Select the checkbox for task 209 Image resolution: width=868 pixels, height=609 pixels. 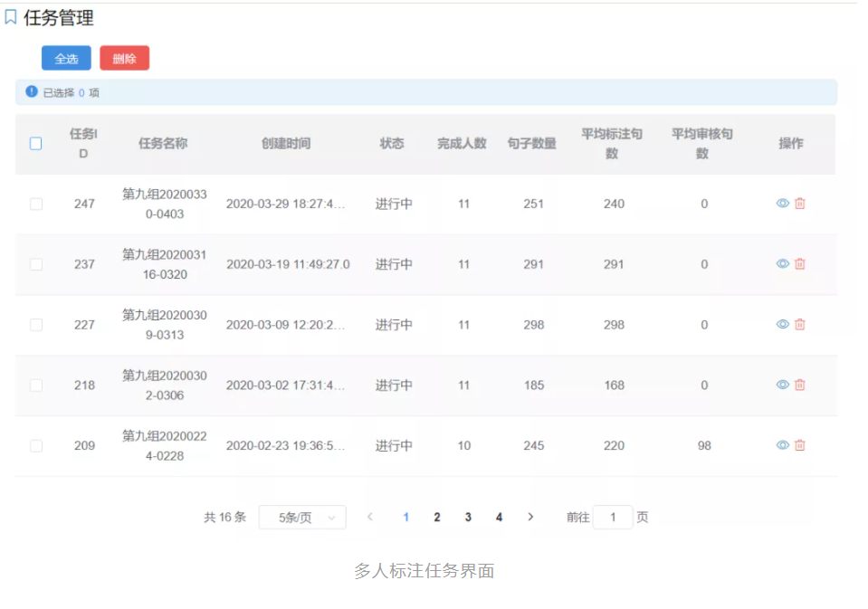[34, 445]
